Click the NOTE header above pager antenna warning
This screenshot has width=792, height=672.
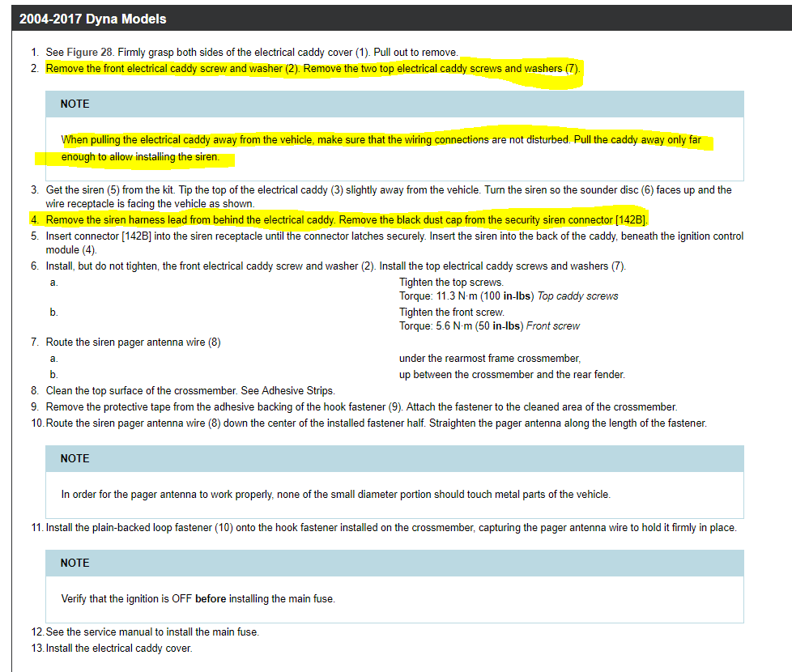(75, 459)
